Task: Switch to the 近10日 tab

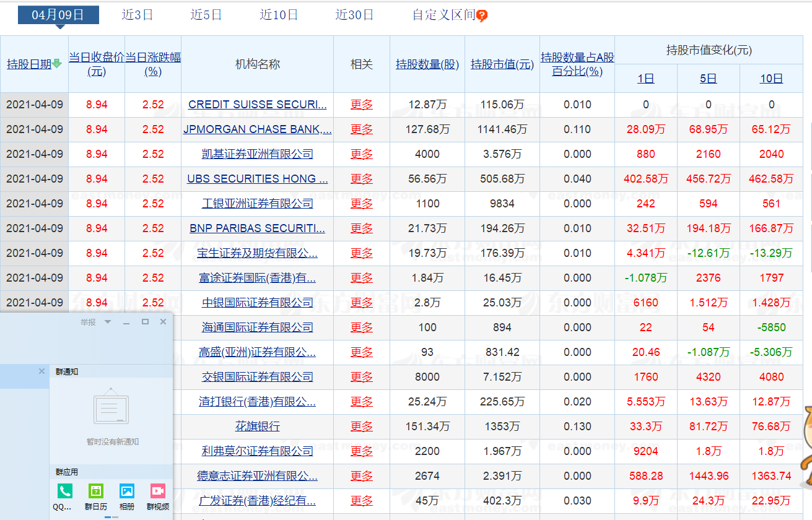Action: click(x=279, y=15)
